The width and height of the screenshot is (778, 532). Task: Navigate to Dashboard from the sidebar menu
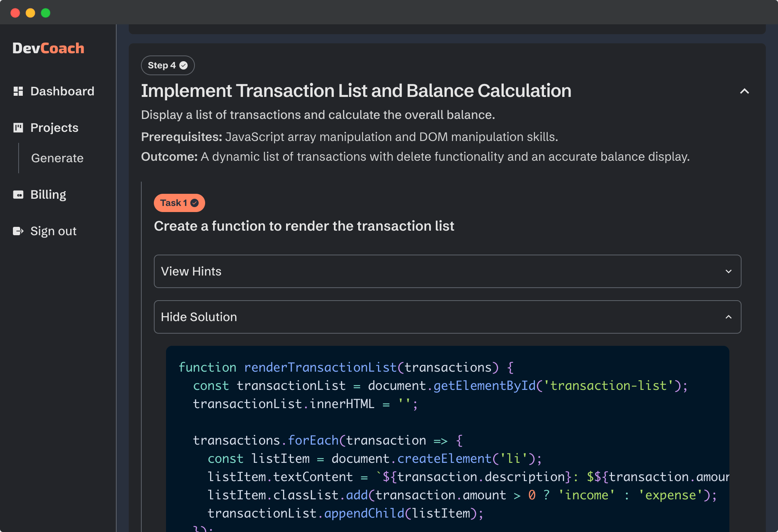click(62, 91)
